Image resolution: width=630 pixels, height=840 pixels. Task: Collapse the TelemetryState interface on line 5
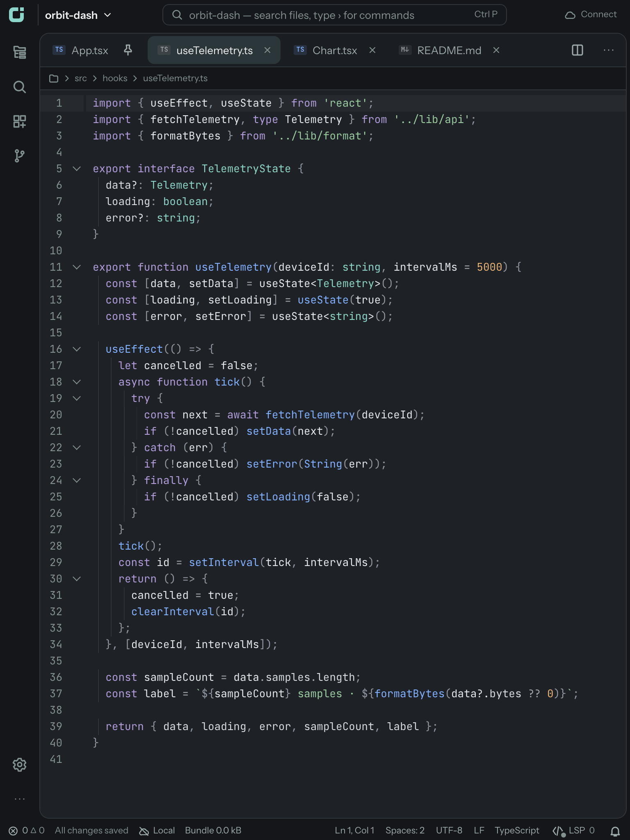point(77,169)
